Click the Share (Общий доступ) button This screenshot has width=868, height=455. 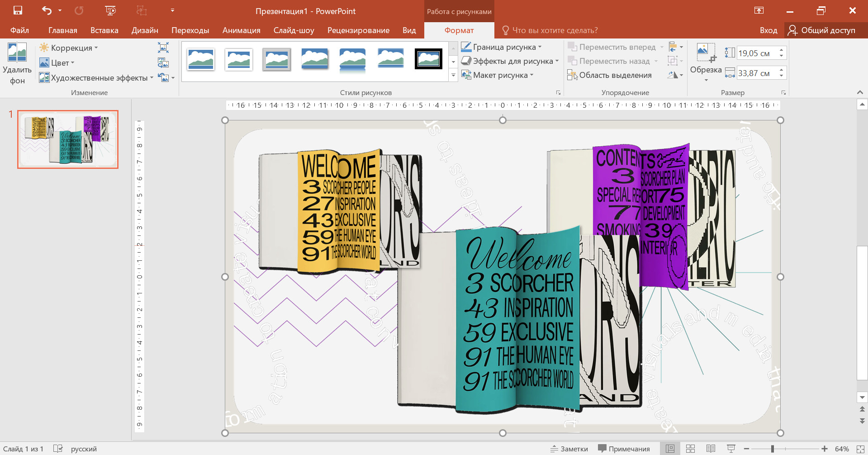point(821,30)
